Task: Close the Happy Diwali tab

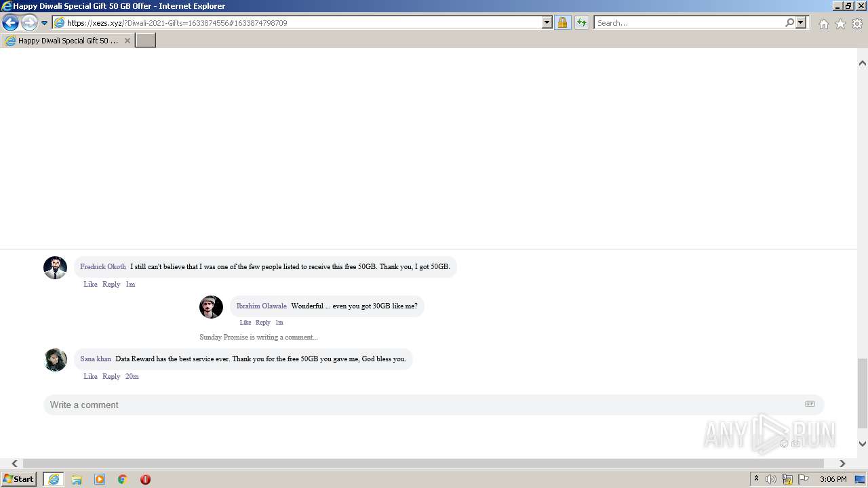Action: pyautogui.click(x=127, y=41)
